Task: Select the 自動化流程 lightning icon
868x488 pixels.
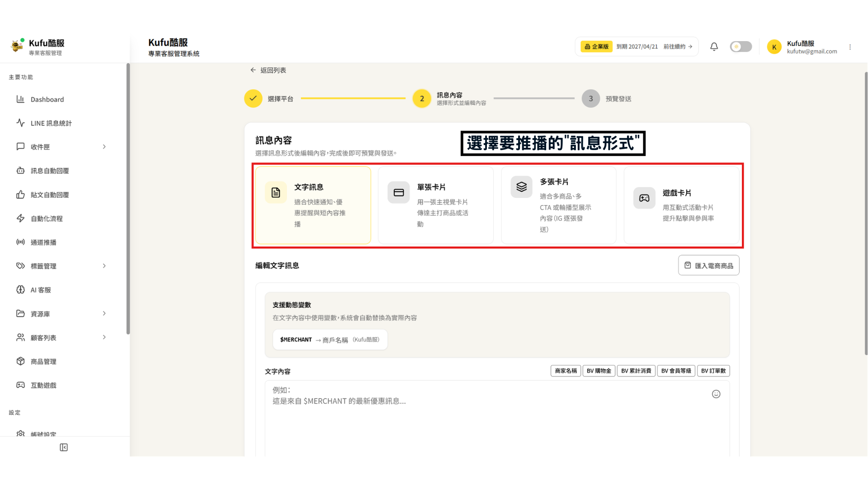Action: pyautogui.click(x=20, y=218)
